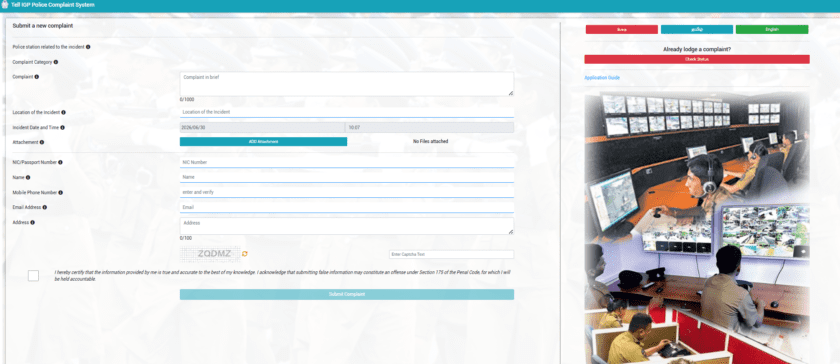Viewport: 840px width, 364px height.
Task: Click the 0/100 character counter under Address
Action: 185,238
